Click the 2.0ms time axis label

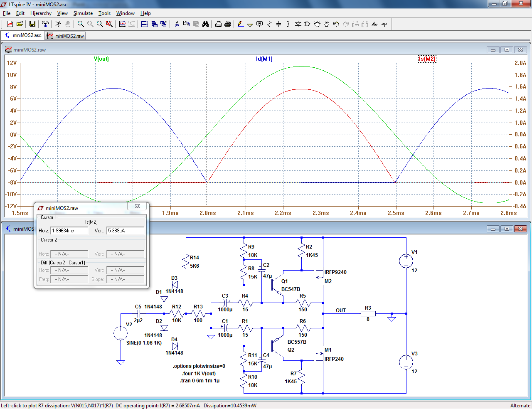[208, 213]
